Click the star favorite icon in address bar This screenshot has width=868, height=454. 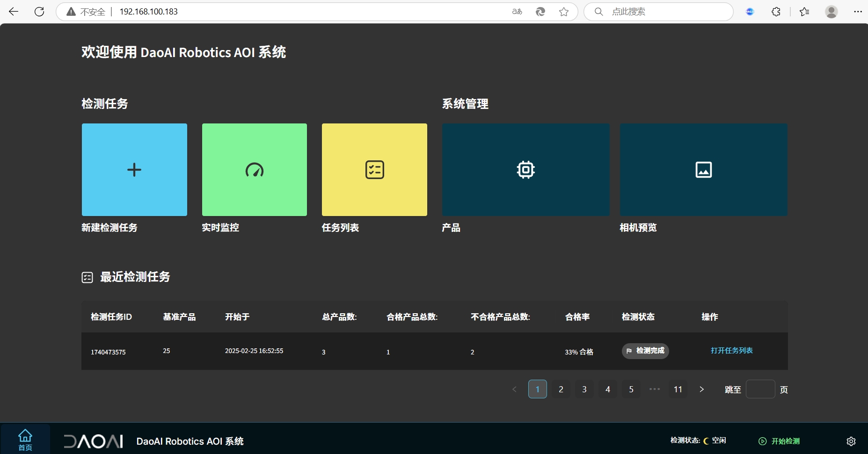[564, 12]
